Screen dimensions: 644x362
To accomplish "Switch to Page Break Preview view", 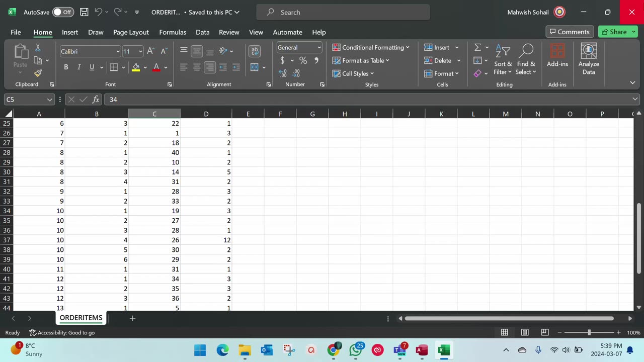I will coord(545,332).
